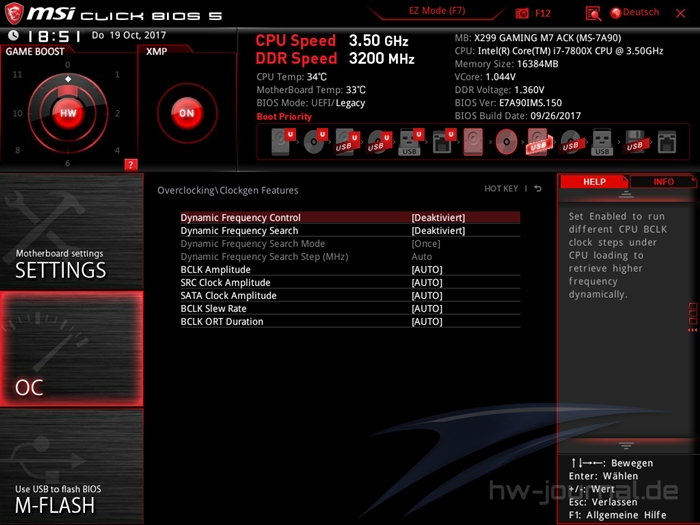Switch to EZ Mode (F7)
The width and height of the screenshot is (700, 525).
point(437,11)
